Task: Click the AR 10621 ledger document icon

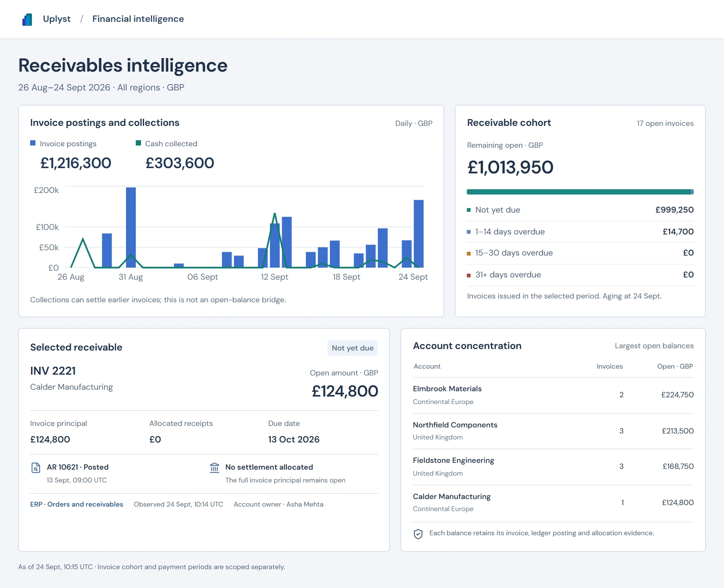Action: 35,468
